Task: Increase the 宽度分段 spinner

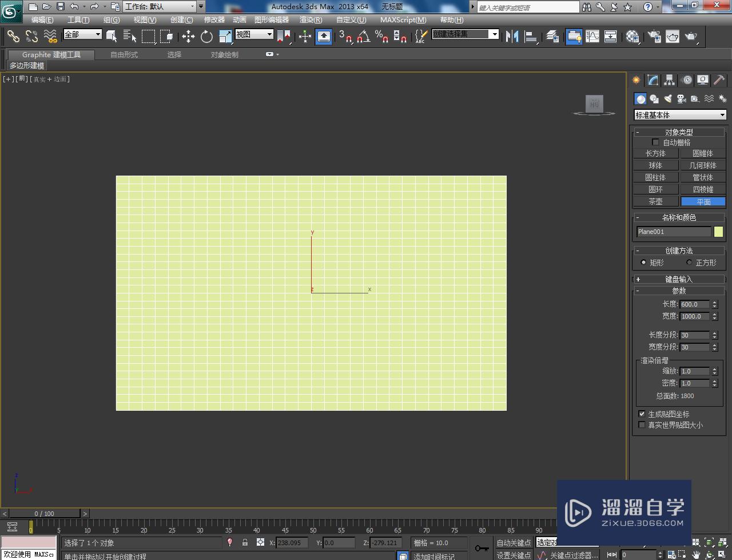Action: [x=714, y=345]
